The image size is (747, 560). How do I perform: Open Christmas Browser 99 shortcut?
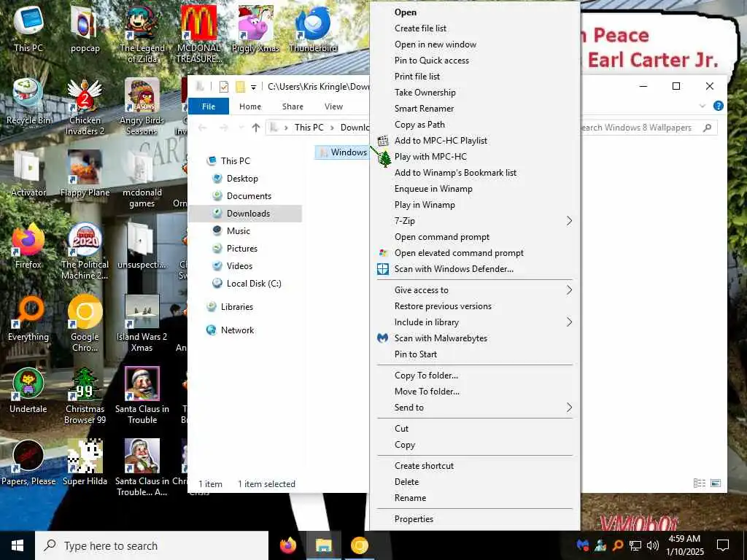click(85, 396)
